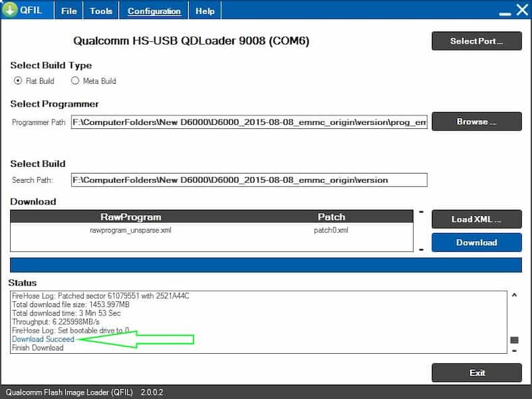Click the blue download progress bar

(x=266, y=265)
